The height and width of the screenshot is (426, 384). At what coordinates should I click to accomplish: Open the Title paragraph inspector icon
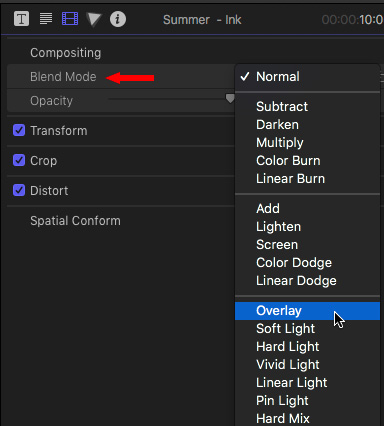click(46, 19)
